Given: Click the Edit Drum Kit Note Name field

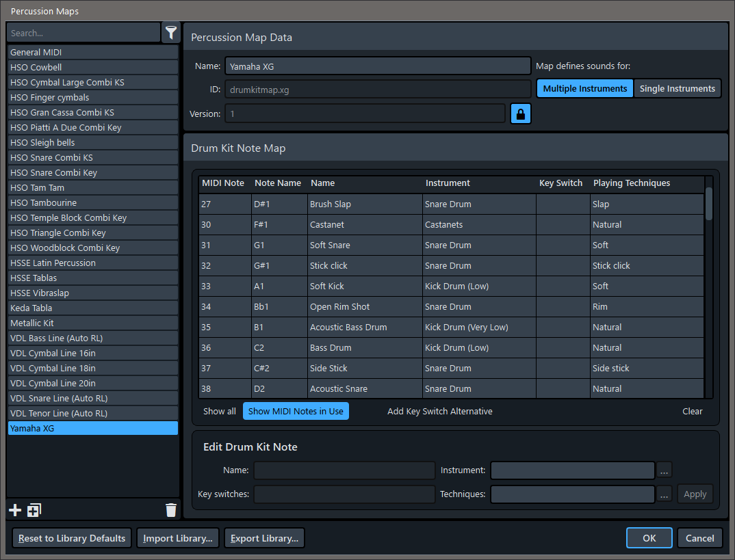Looking at the screenshot, I should coord(344,470).
